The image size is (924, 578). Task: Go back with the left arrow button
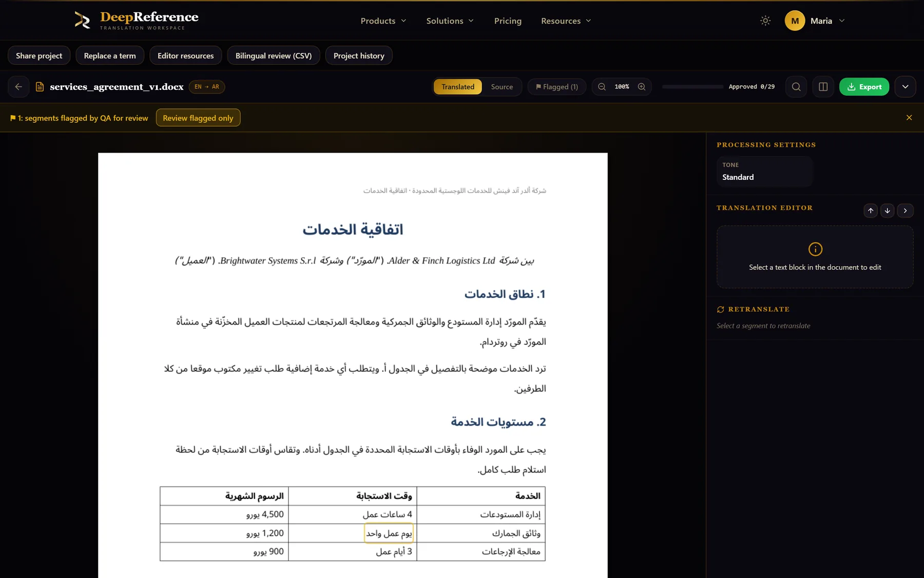(18, 87)
